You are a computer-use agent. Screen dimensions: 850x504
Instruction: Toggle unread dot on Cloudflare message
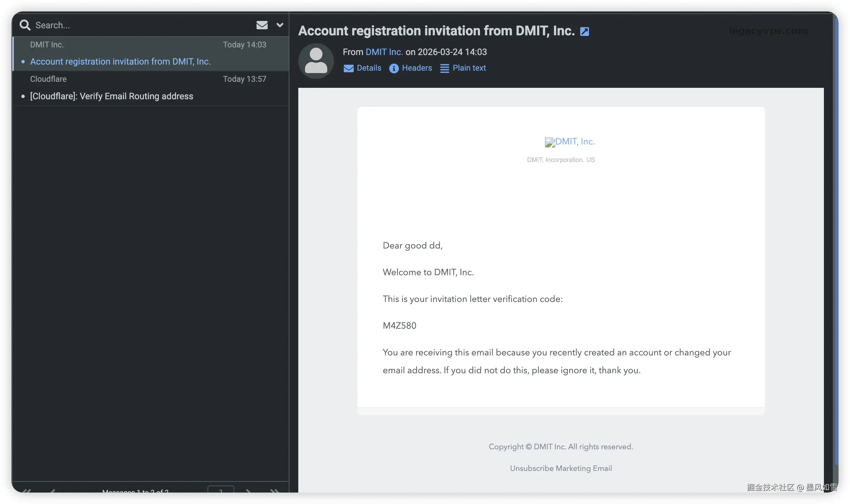tap(23, 96)
